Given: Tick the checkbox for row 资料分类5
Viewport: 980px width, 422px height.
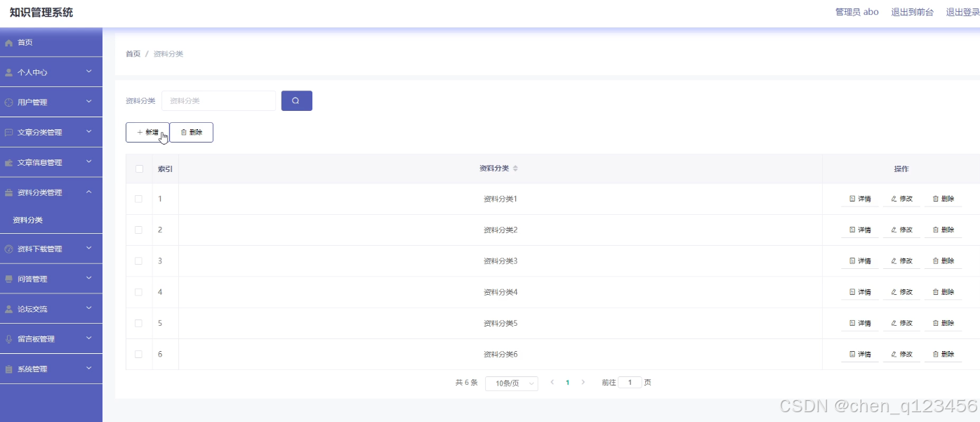Looking at the screenshot, I should [x=138, y=323].
